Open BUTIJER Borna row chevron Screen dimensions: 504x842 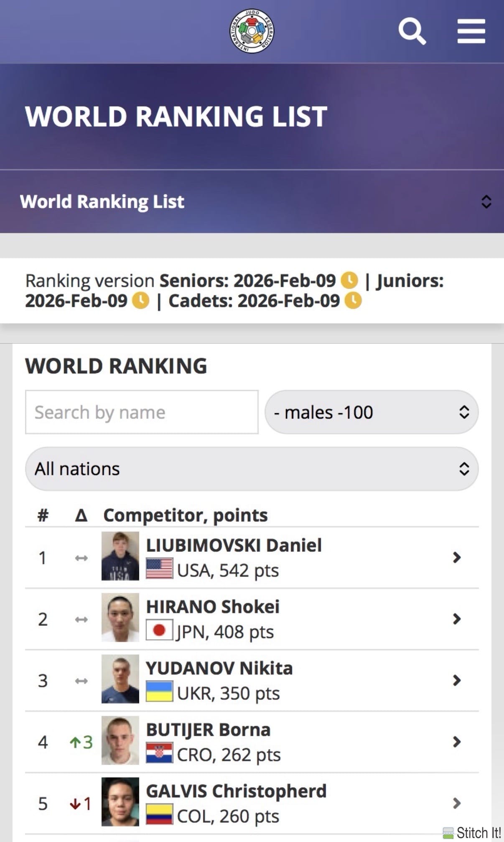[456, 742]
